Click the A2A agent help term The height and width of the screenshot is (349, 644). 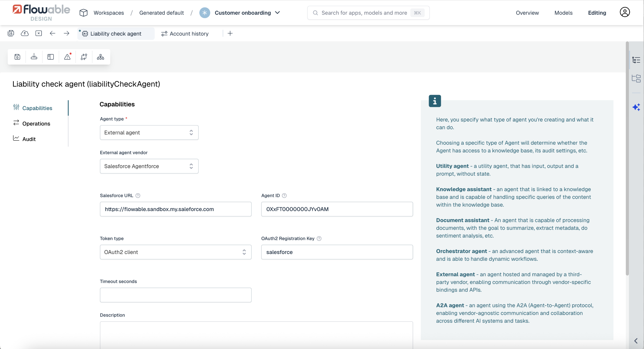[x=450, y=305]
